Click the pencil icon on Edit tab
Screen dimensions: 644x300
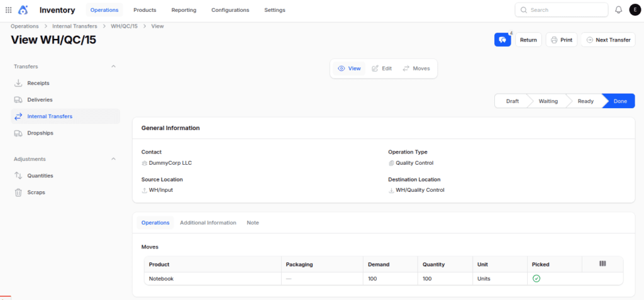[x=375, y=69]
